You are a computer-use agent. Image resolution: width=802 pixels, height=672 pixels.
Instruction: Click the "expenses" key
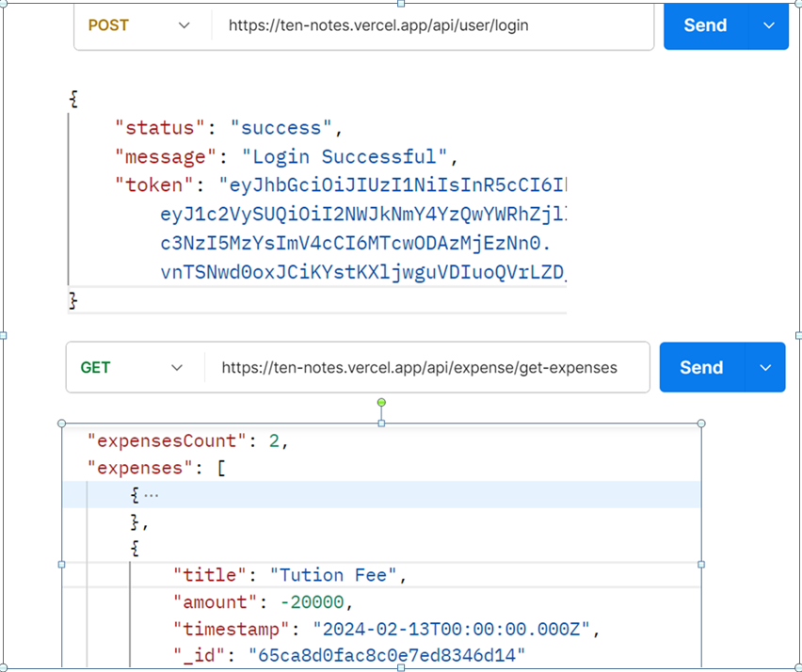tap(140, 468)
